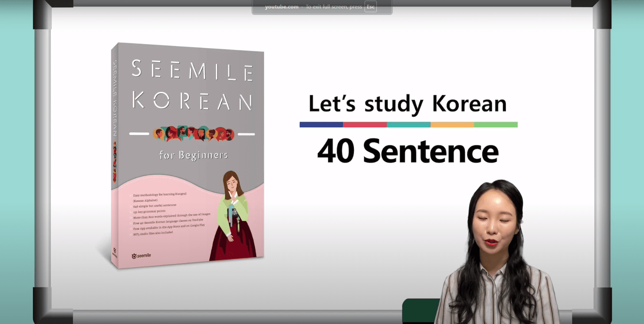The height and width of the screenshot is (324, 644).
Task: Click the seemile logo at the book's bottom
Action: click(x=141, y=256)
